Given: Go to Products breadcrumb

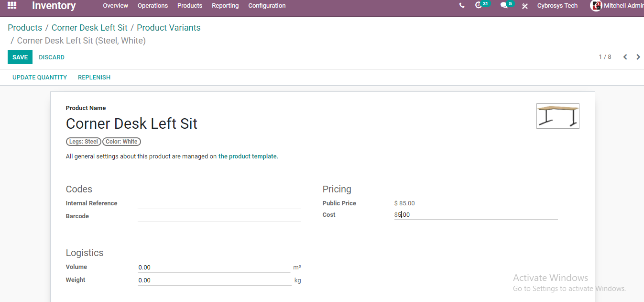Looking at the screenshot, I should (25, 28).
